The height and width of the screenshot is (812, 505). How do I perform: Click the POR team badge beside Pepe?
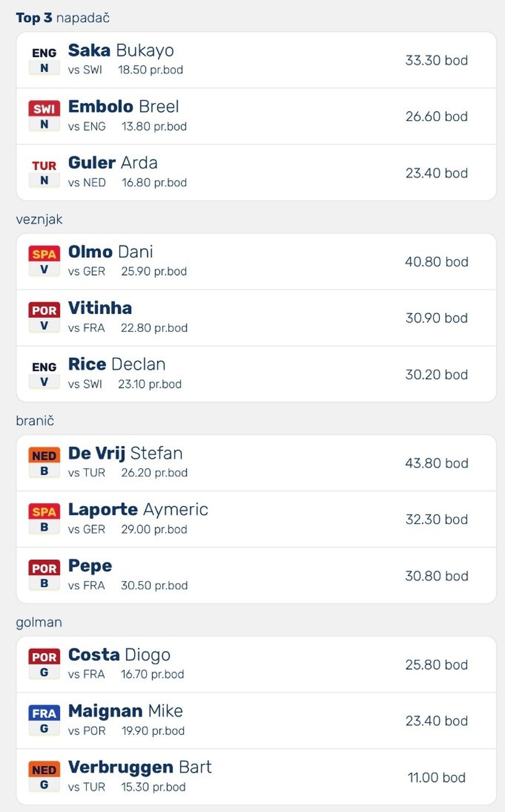tap(44, 568)
